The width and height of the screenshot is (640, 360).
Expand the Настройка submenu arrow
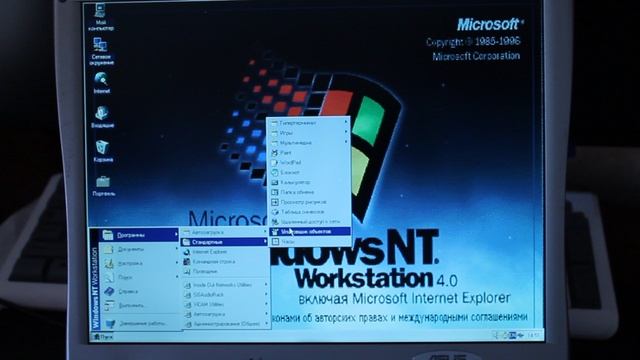tap(176, 263)
